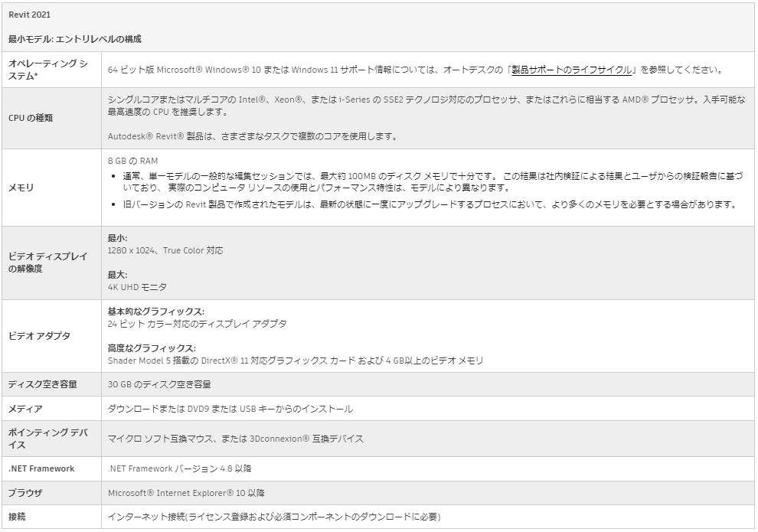The height and width of the screenshot is (532, 758).
Task: Click the メモリ row label
Action: pyautogui.click(x=21, y=188)
